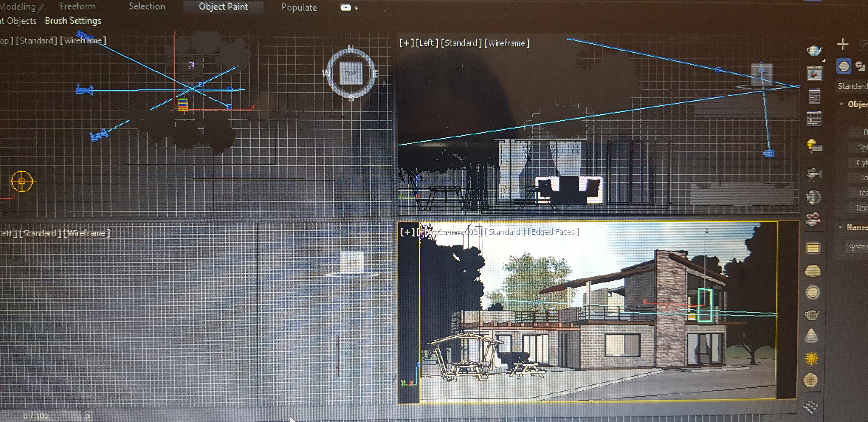Click the Edged Faces viewport label
Viewport: 868px width, 422px height.
point(553,232)
